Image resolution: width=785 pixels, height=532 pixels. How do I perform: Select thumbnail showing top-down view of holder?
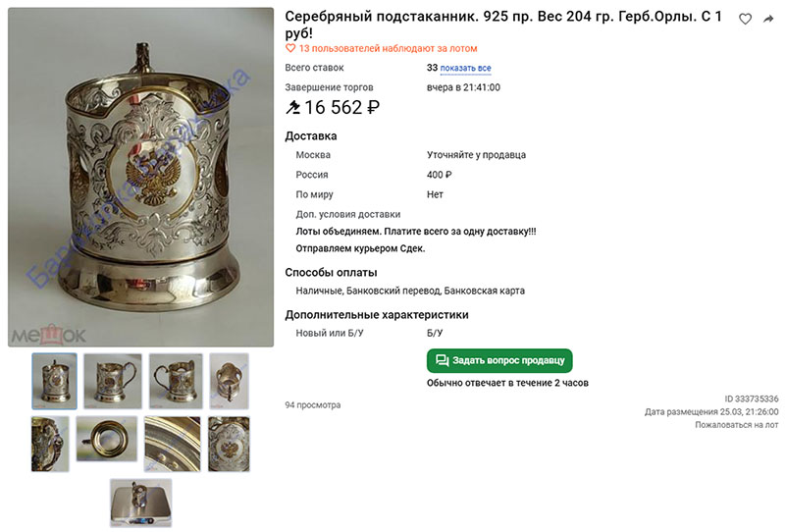point(107,439)
